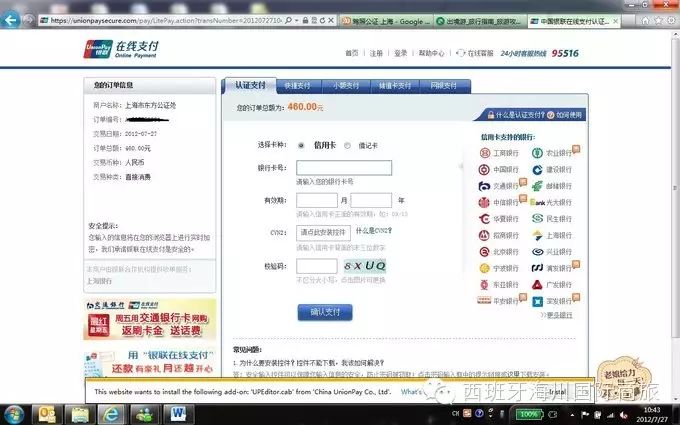Click the refresh icon in address bar
This screenshot has width=680, height=425.
click(x=322, y=20)
